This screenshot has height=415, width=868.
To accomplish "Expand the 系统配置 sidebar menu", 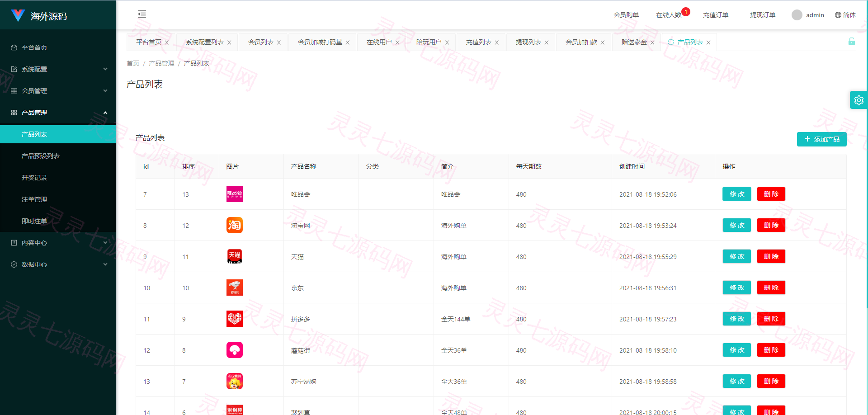I will 58,69.
